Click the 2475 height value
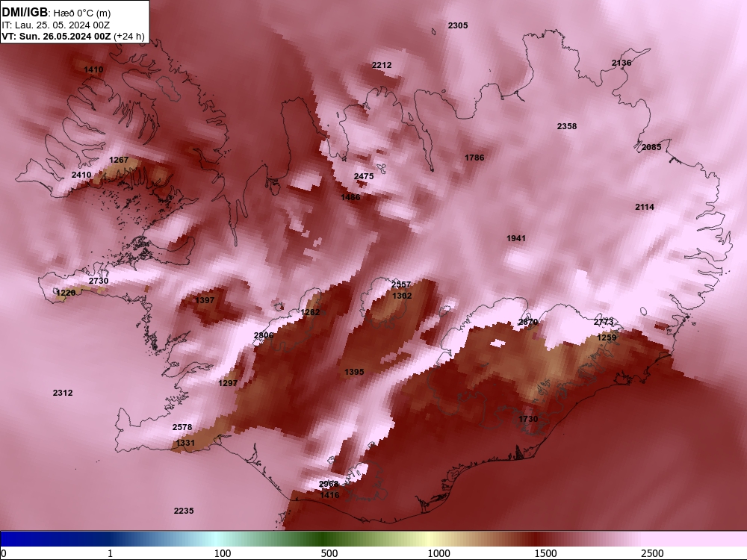747x560 pixels. [x=364, y=176]
